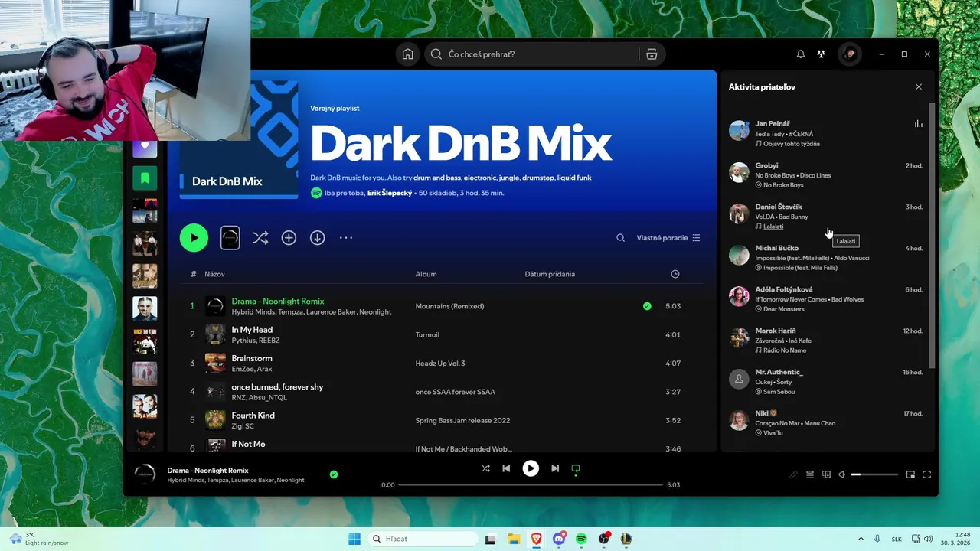The height and width of the screenshot is (551, 980).
Task: Toggle full screen mode
Action: (x=926, y=474)
